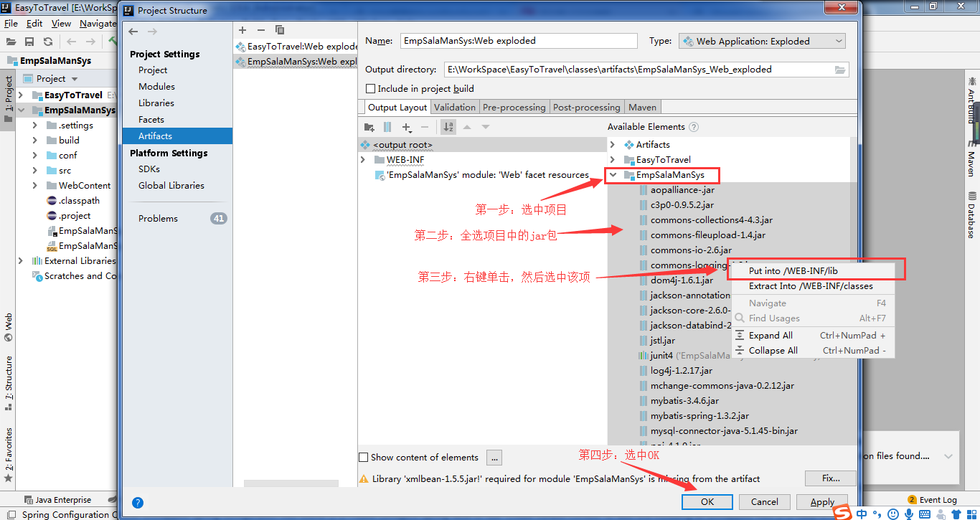Copy the selected artifact using the copy icon
The height and width of the screenshot is (520, 980).
280,29
